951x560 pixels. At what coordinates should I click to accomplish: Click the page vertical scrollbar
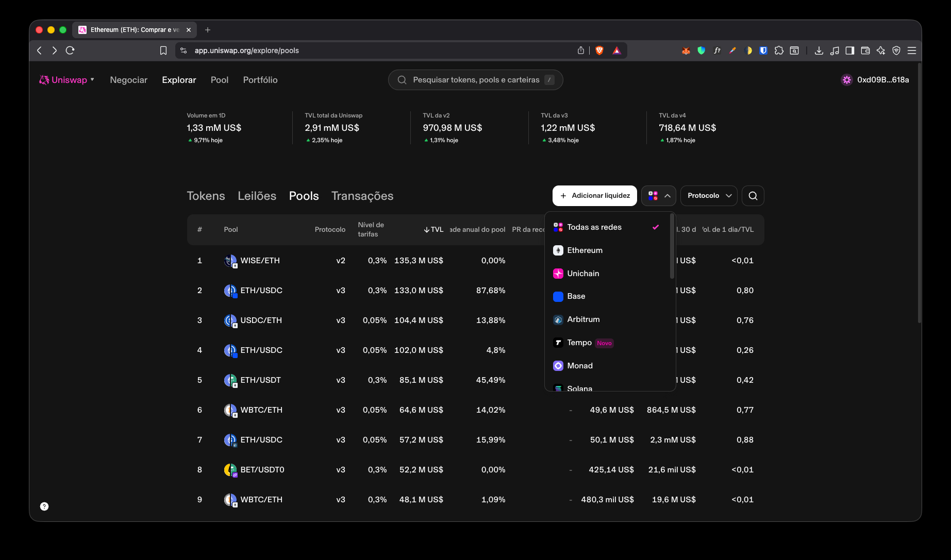pyautogui.click(x=919, y=193)
